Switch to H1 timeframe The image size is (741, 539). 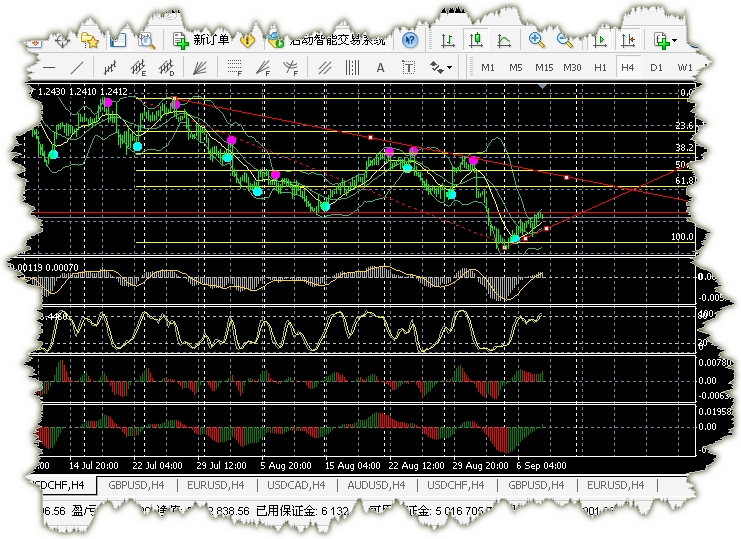[600, 68]
